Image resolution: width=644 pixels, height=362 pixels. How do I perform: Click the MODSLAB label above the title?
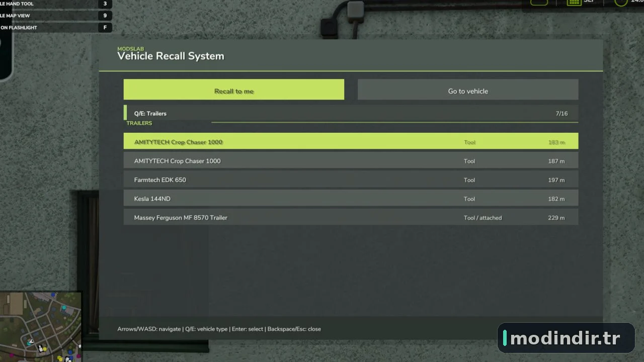[130, 49]
